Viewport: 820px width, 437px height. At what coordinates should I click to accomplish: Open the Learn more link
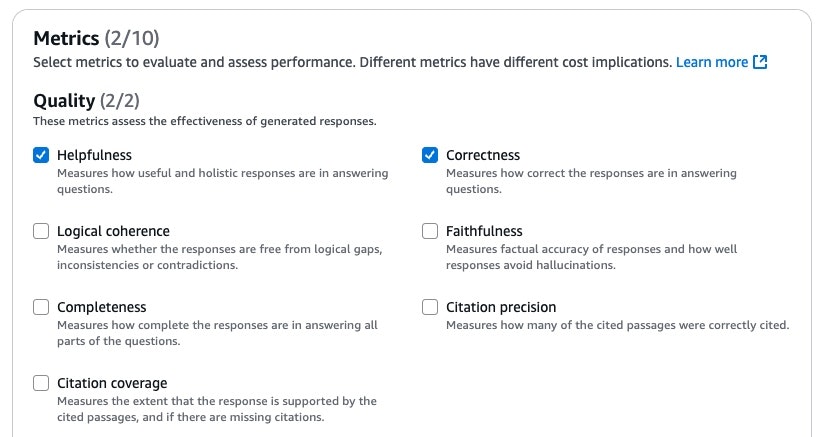coord(711,62)
